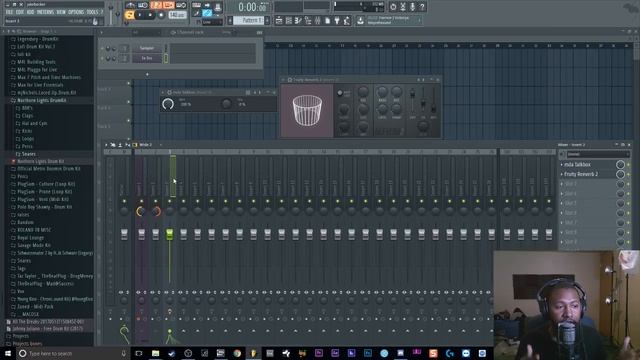Screen dimensions: 640x360
Task: Open the Pattern 1 selector dropdown
Action: [249, 20]
